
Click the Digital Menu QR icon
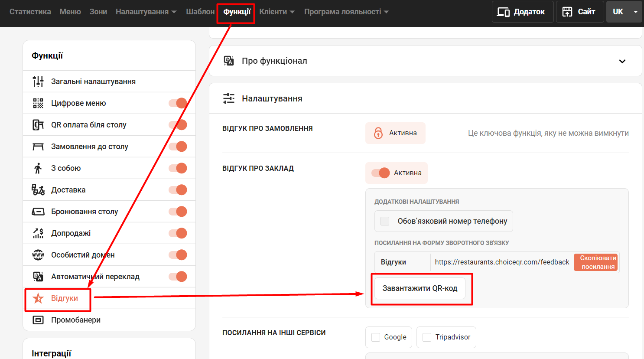pyautogui.click(x=38, y=103)
